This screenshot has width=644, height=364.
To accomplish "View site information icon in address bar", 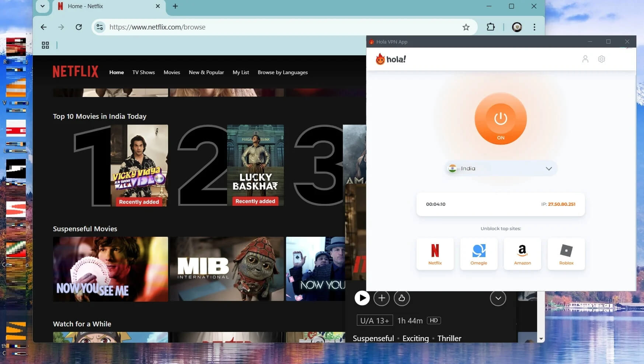I will click(x=100, y=27).
